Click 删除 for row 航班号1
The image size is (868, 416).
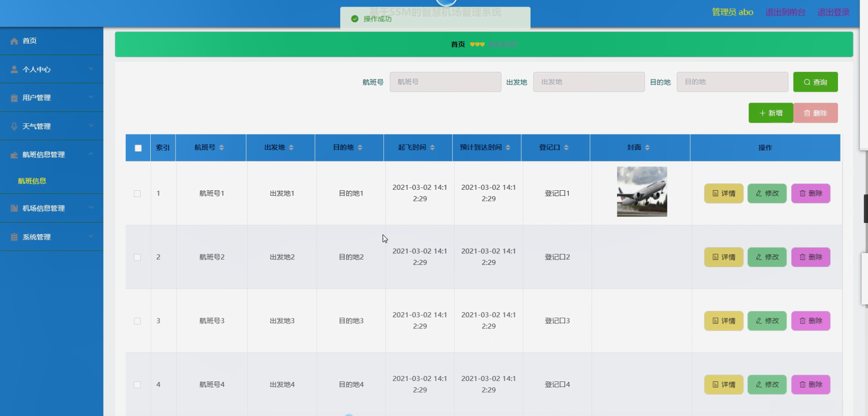coord(811,193)
